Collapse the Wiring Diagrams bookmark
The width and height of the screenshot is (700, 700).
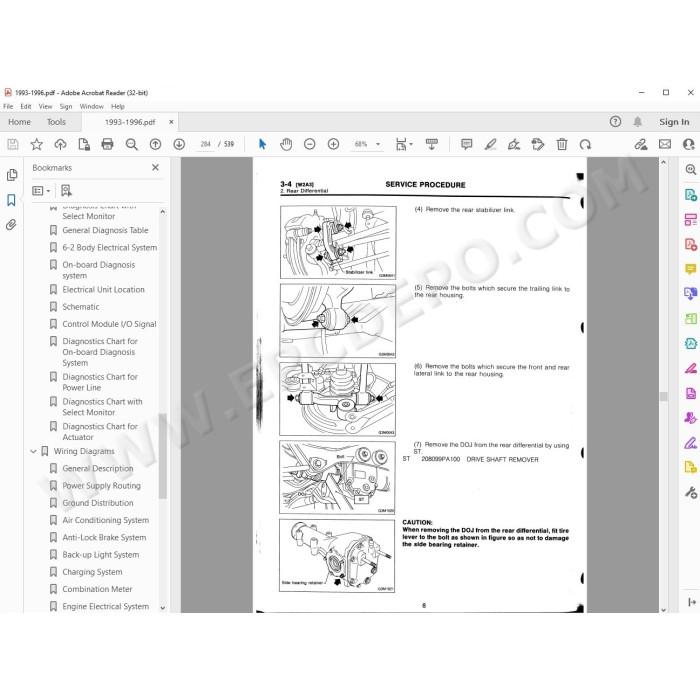[33, 452]
